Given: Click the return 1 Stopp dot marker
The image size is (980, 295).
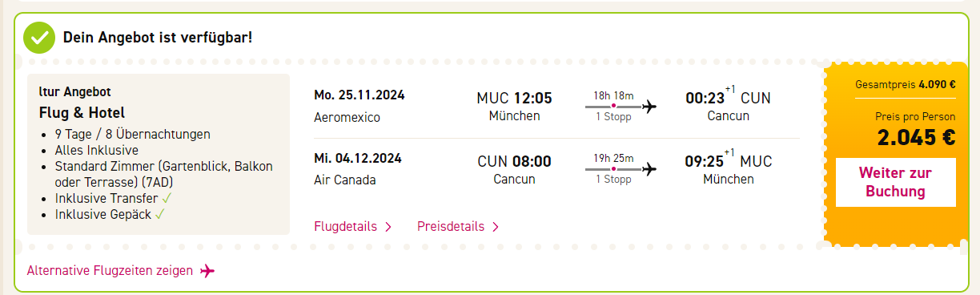Looking at the screenshot, I should [x=613, y=168].
